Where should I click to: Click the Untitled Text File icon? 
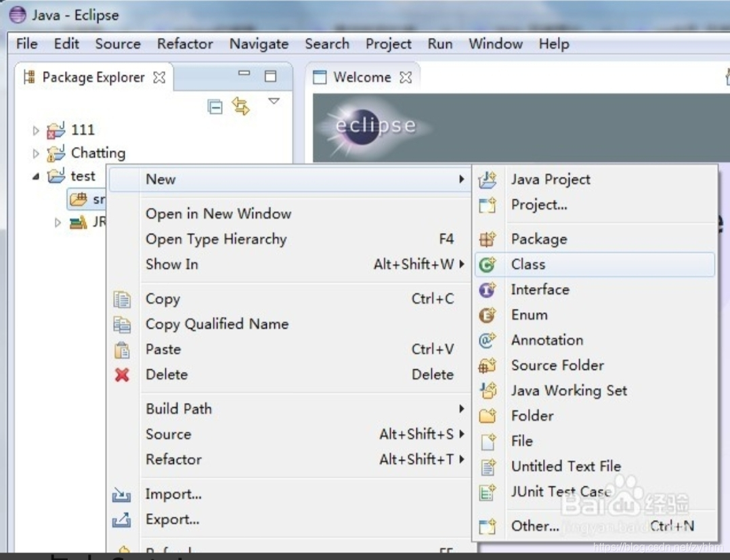(488, 467)
